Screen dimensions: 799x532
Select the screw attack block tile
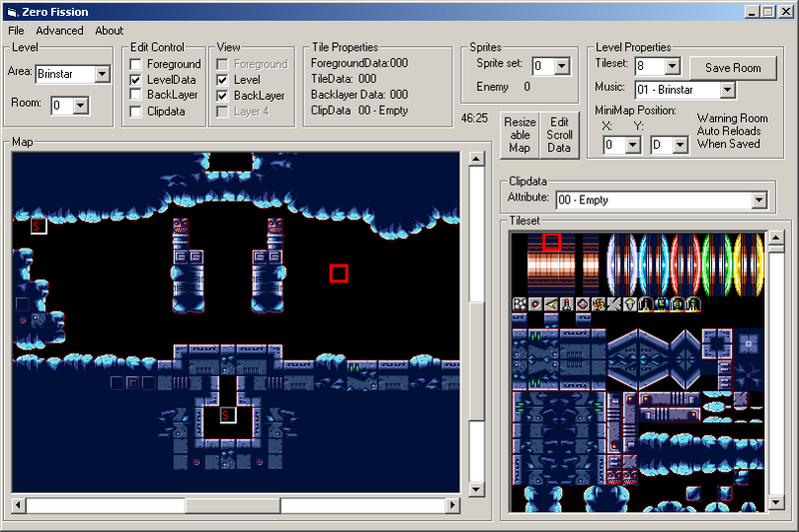[598, 304]
